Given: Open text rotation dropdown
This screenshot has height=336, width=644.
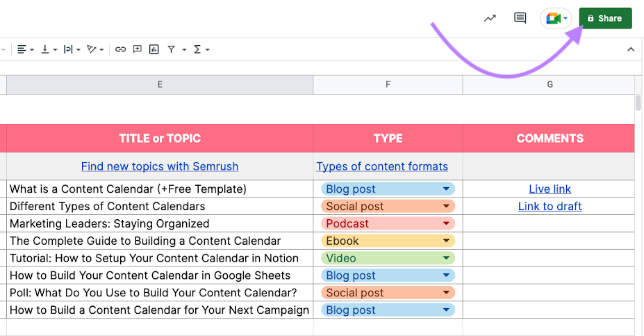Looking at the screenshot, I should (x=94, y=49).
